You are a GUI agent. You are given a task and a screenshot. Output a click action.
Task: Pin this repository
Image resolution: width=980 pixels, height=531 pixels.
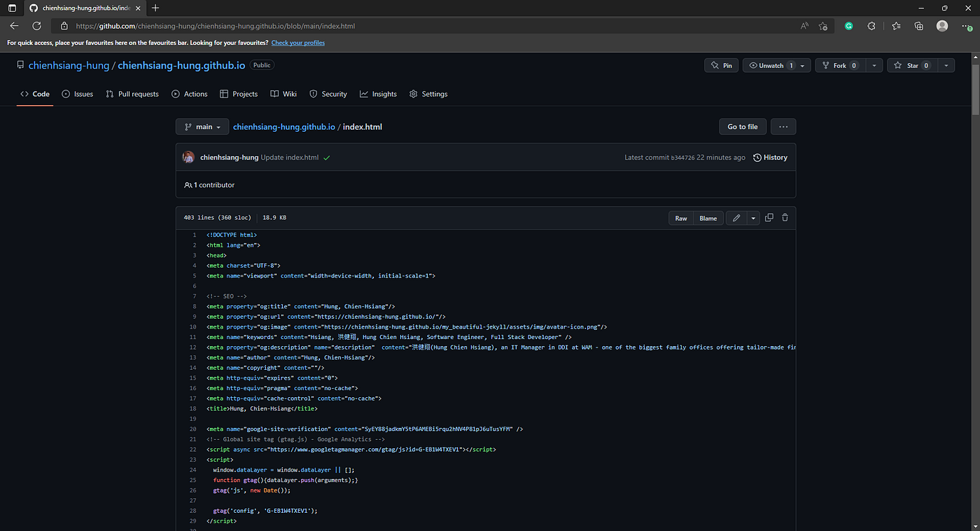coord(721,65)
